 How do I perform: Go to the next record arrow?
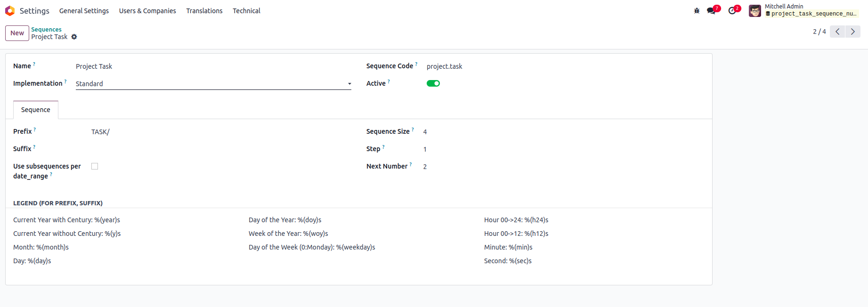pyautogui.click(x=852, y=32)
